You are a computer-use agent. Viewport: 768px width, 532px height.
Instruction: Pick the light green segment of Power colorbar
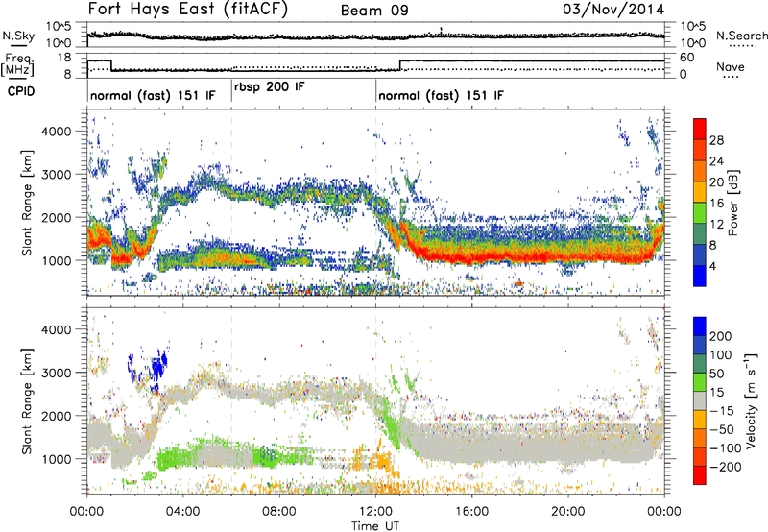point(700,213)
